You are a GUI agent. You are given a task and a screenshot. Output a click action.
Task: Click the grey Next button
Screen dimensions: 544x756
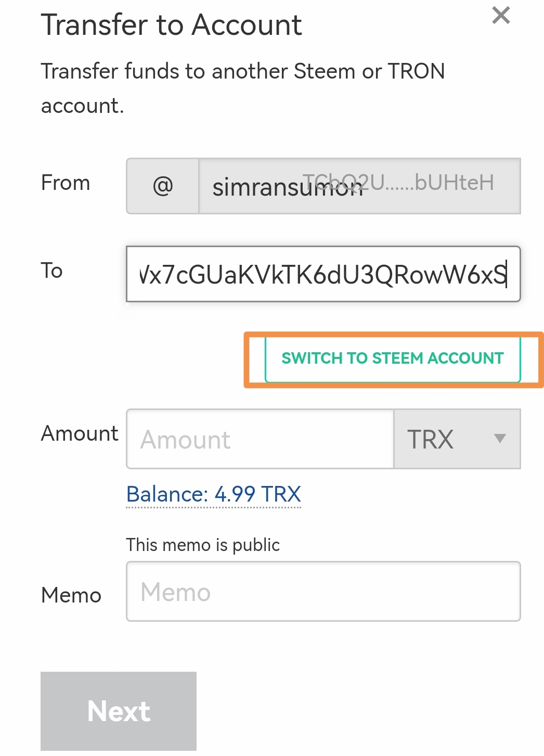[x=119, y=711]
